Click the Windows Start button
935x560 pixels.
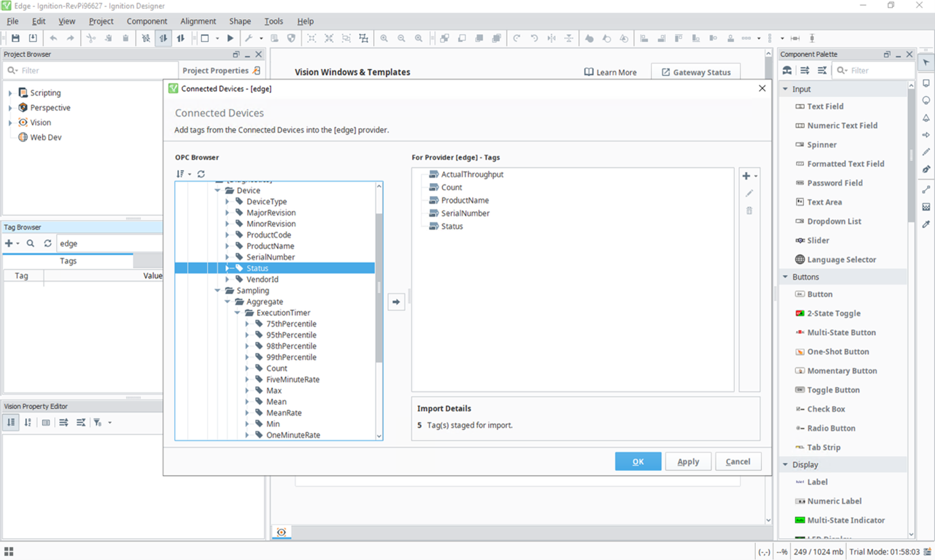9,552
